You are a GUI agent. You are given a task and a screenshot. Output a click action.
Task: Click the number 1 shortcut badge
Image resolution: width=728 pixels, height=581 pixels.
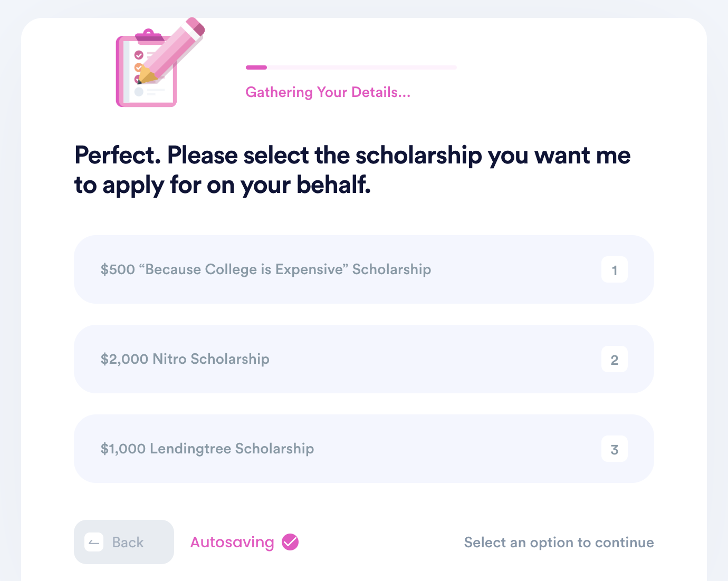click(x=615, y=269)
